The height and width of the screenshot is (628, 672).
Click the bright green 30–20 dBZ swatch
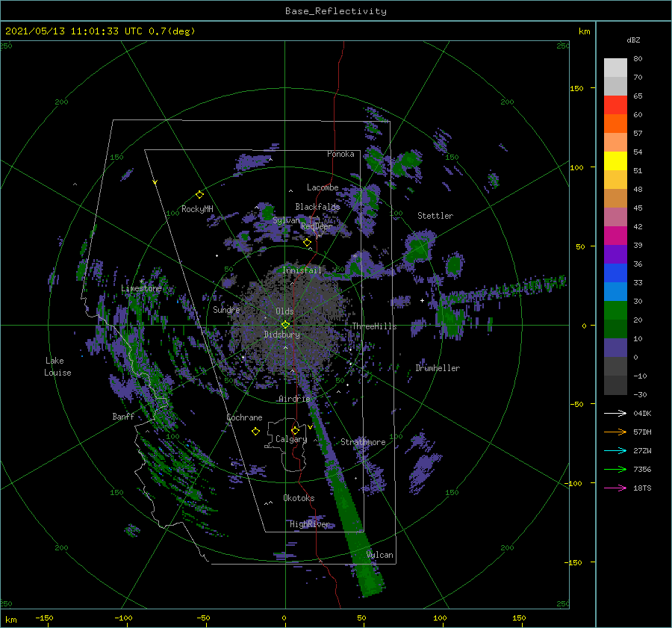click(615, 310)
